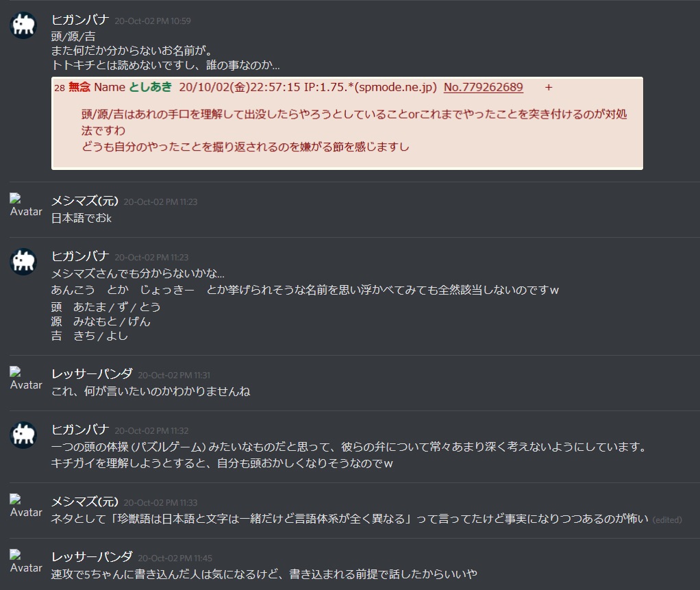The width and height of the screenshot is (700, 590).
Task: Click the timestamp 20-Oct-02 PM 11:33
Action: click(160, 503)
